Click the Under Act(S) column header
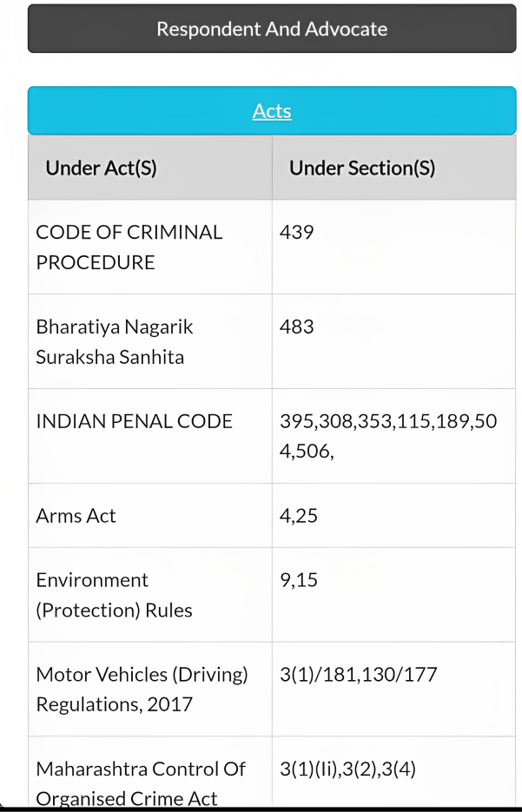The height and width of the screenshot is (812, 522). tap(101, 168)
